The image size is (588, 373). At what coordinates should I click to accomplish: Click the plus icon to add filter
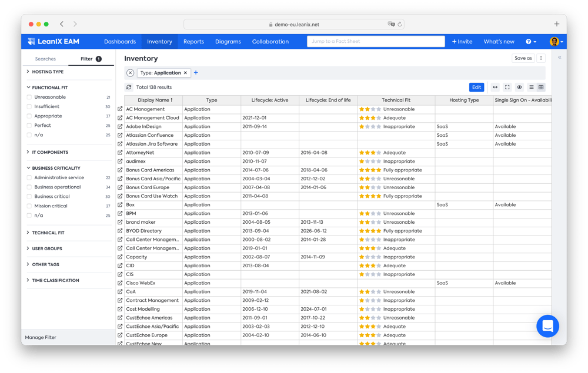(196, 73)
